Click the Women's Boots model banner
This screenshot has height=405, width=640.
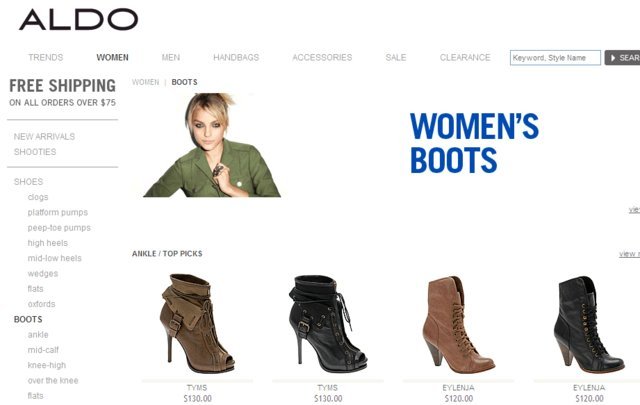pos(211,145)
